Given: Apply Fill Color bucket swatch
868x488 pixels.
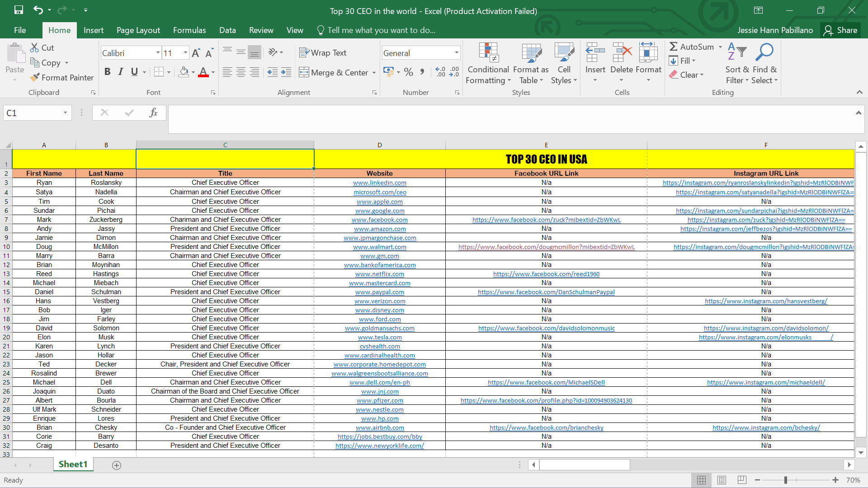Looking at the screenshot, I should 184,72.
